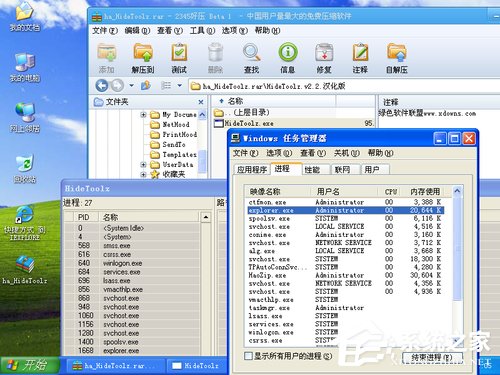The width and height of the screenshot is (500, 375).
Task: Open 选项(O) menu in Task Manager
Action: click(x=279, y=153)
